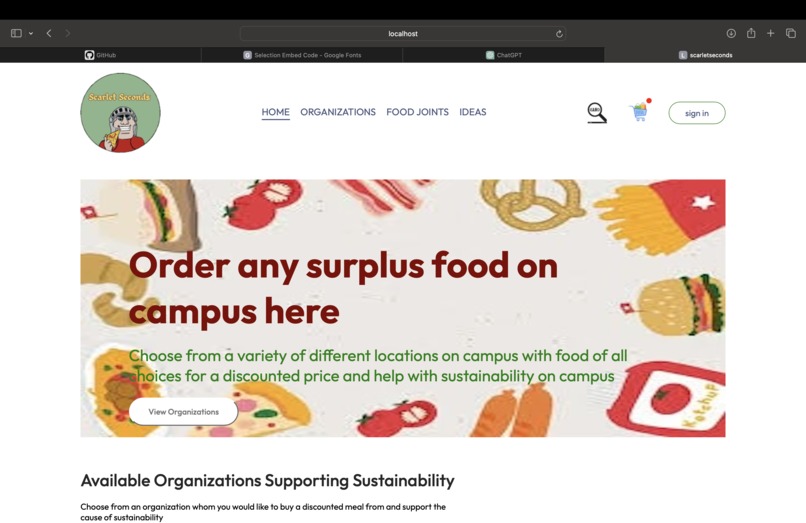The image size is (806, 523).
Task: Show the tab overview icon
Action: [x=791, y=33]
